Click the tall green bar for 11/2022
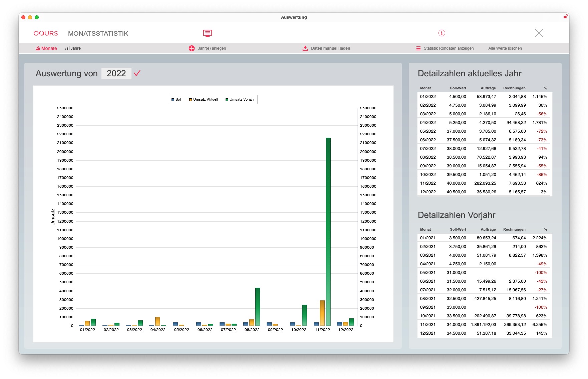The image size is (588, 379). (328, 232)
